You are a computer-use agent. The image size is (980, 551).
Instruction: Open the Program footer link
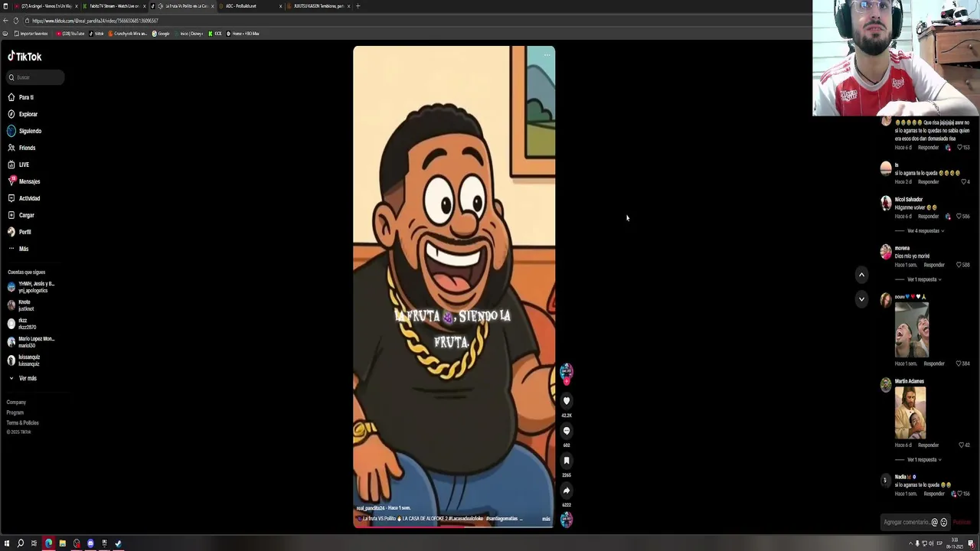(x=15, y=412)
